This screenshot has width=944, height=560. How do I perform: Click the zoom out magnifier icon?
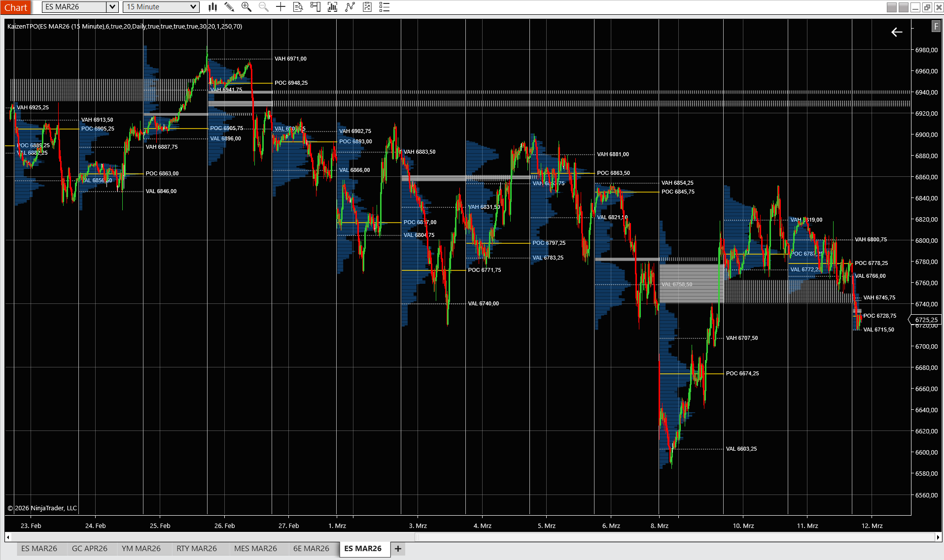point(263,7)
